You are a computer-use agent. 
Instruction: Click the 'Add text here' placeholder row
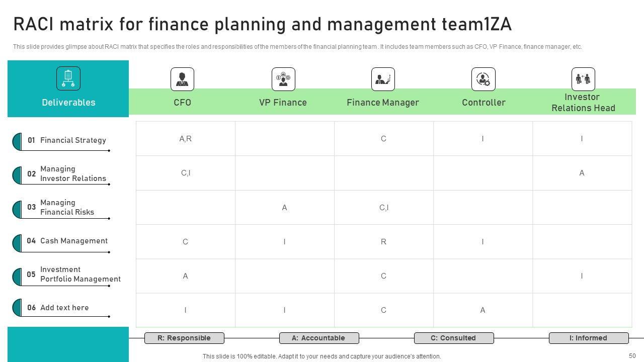[64, 308]
